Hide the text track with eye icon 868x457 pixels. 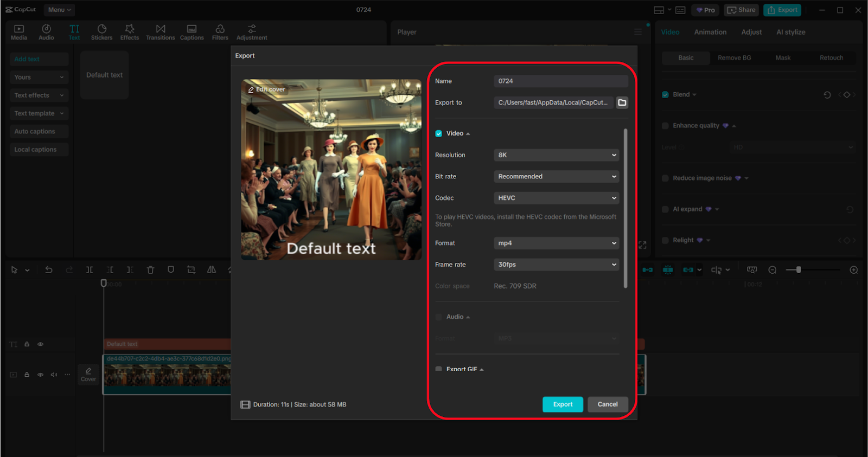point(40,344)
